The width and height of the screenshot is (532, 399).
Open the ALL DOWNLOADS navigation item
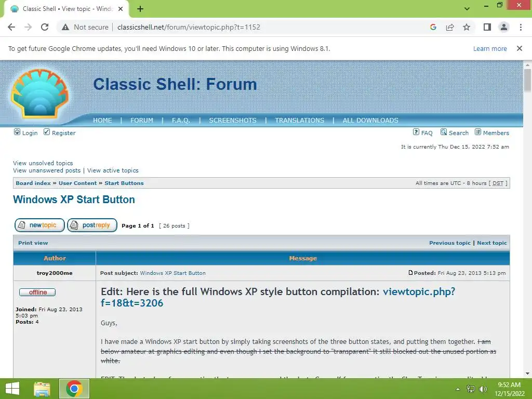[370, 121]
